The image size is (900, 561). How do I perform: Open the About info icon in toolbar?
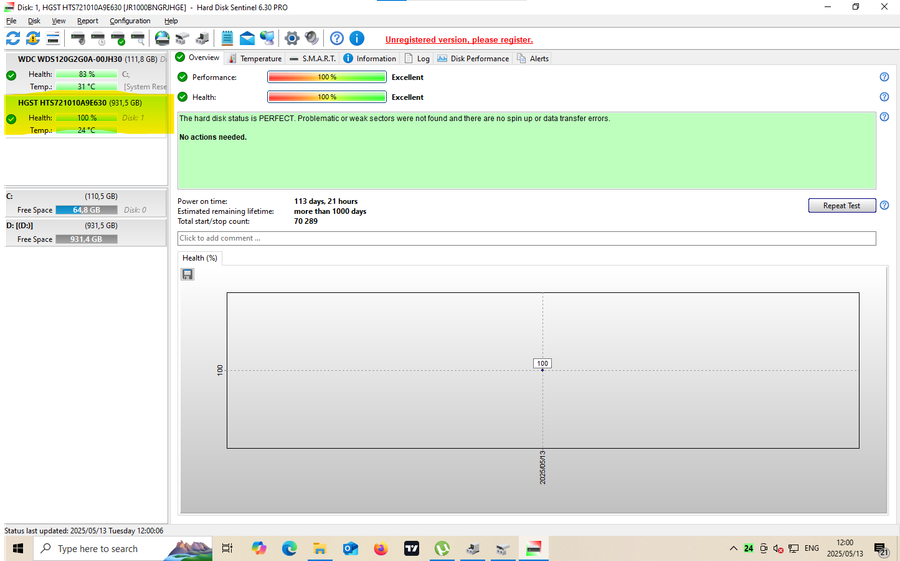tap(356, 39)
